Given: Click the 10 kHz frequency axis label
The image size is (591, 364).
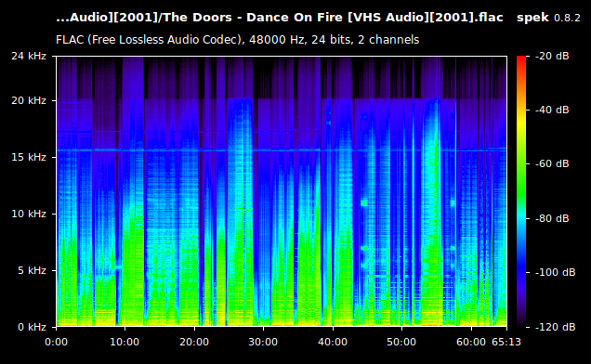Looking at the screenshot, I should click(29, 214).
